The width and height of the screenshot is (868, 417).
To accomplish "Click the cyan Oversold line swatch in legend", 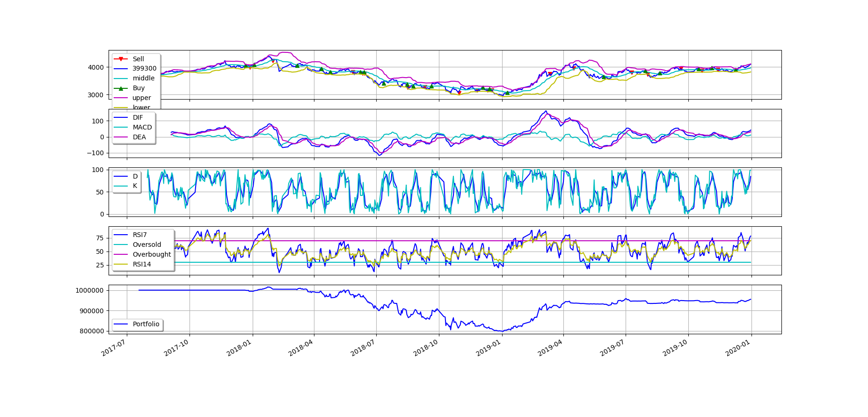I will pos(121,245).
